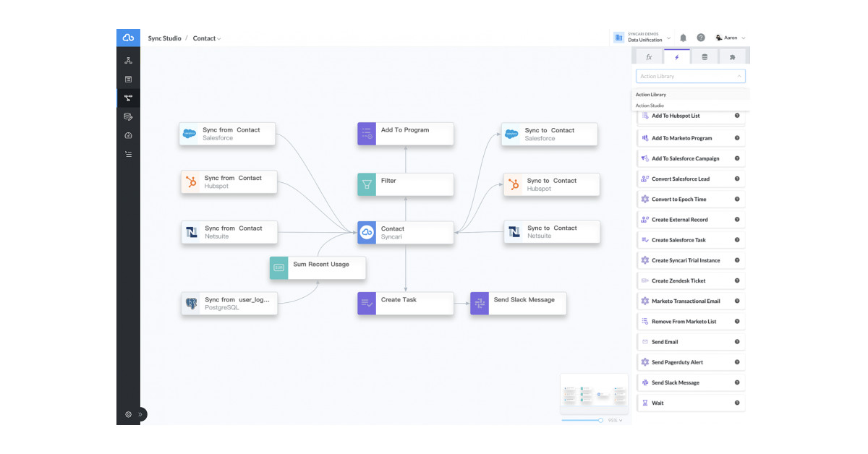Click the Contact Syncari node cloud icon
The image size is (868, 454).
point(367,232)
